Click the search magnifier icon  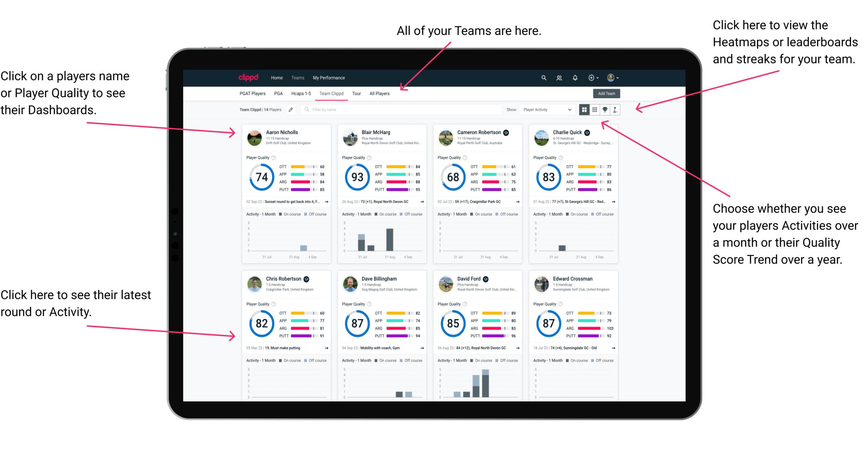coord(542,77)
